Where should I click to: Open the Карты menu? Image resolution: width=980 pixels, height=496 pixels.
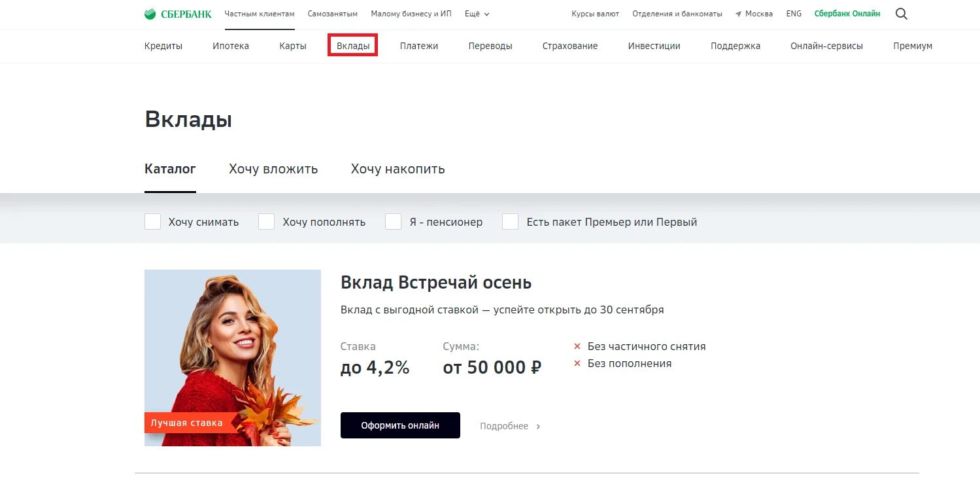tap(293, 46)
